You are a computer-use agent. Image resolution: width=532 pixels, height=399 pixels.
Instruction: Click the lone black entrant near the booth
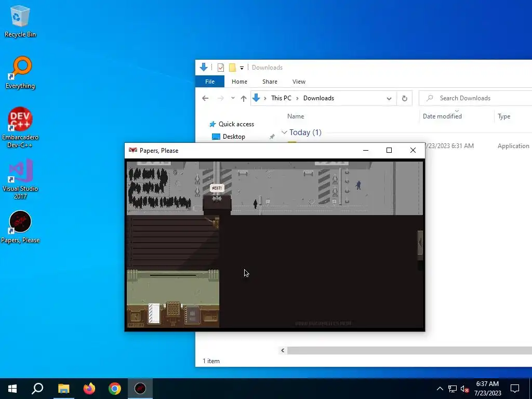(256, 204)
